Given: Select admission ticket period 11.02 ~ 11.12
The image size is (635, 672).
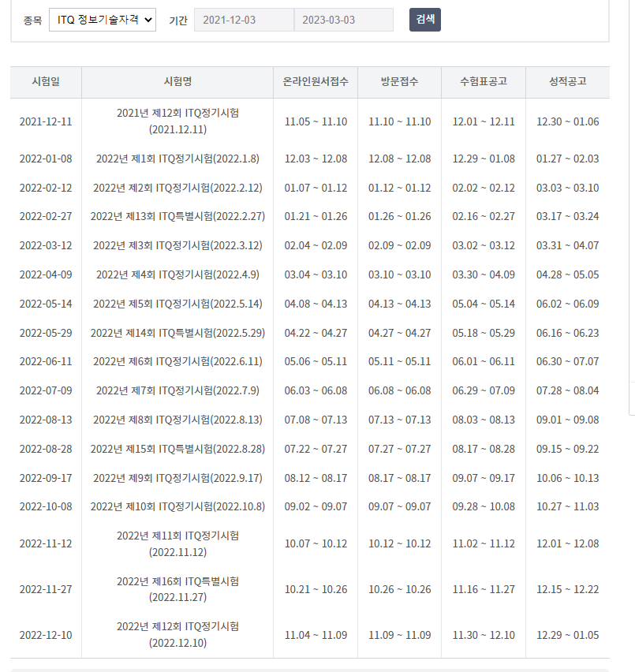Looking at the screenshot, I should pyautogui.click(x=484, y=544).
